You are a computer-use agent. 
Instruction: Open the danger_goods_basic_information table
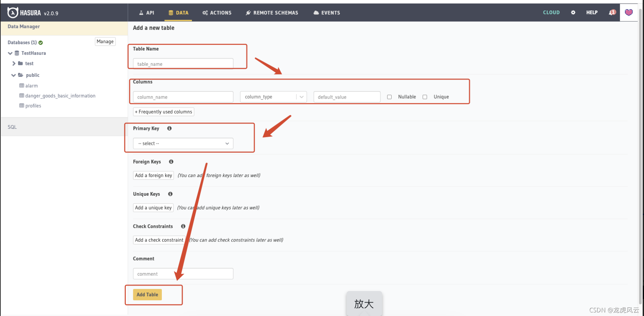tap(60, 96)
